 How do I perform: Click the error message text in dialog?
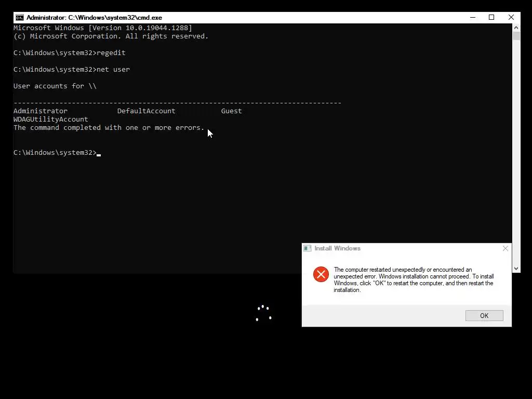[414, 280]
